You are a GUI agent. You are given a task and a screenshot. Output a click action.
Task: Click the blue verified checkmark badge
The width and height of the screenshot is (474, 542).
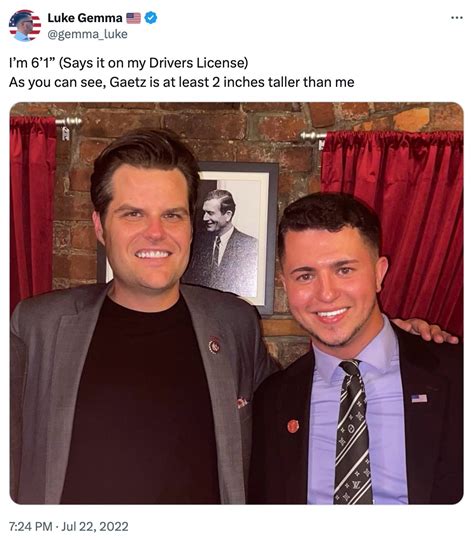(151, 18)
